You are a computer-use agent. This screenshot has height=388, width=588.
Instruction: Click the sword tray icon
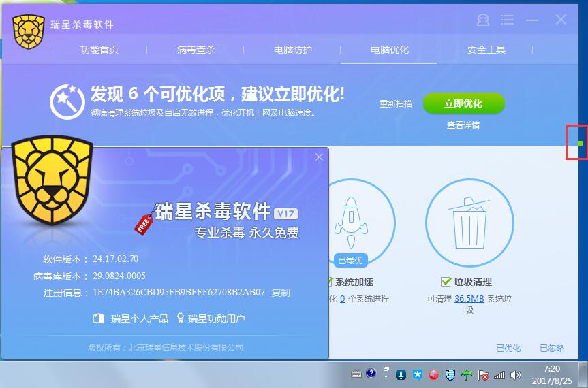(x=401, y=374)
